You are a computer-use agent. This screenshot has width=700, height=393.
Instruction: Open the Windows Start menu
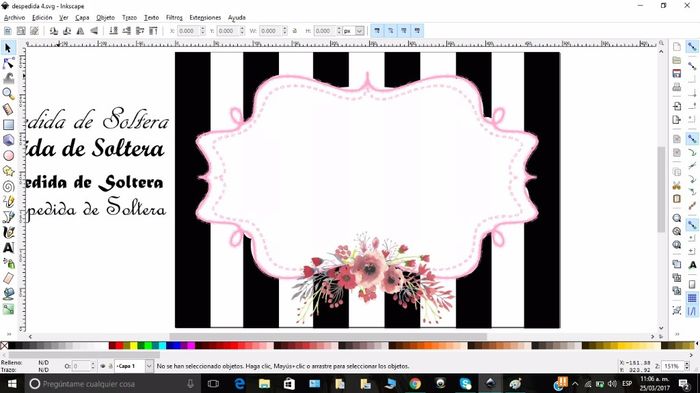12,384
